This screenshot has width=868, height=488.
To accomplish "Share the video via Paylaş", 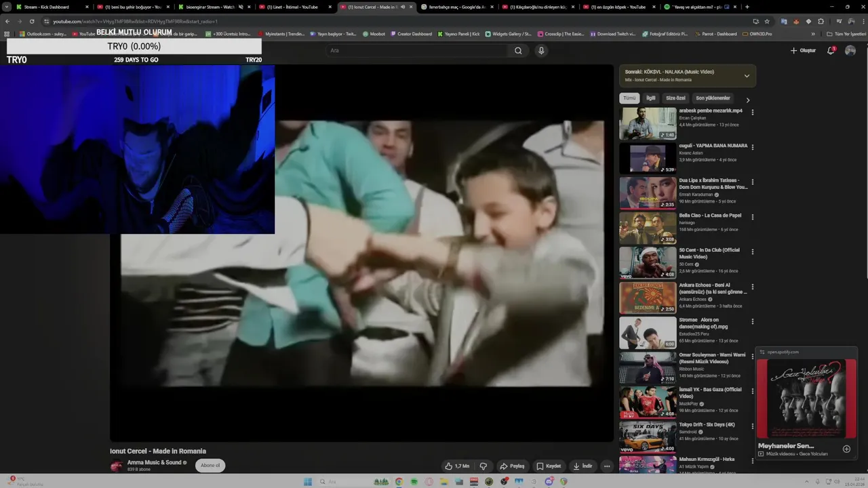I will pyautogui.click(x=512, y=466).
